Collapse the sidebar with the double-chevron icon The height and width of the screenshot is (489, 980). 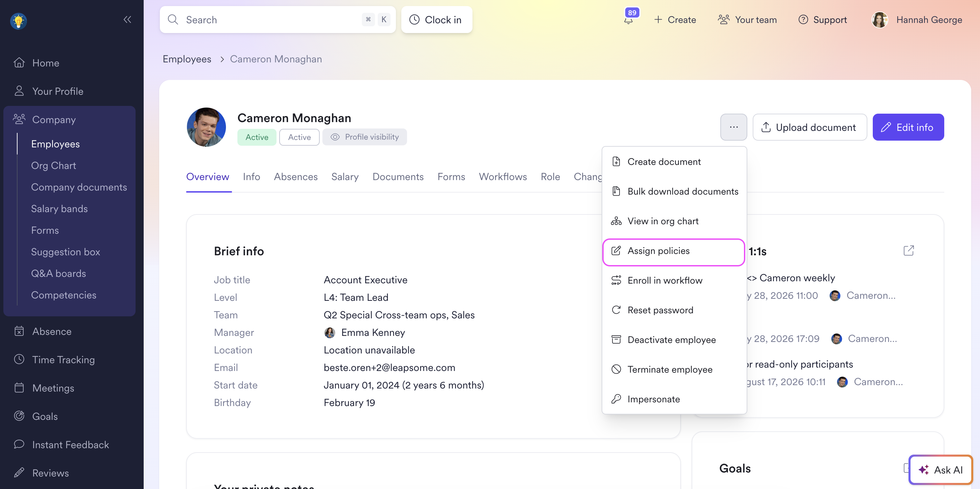tap(127, 20)
